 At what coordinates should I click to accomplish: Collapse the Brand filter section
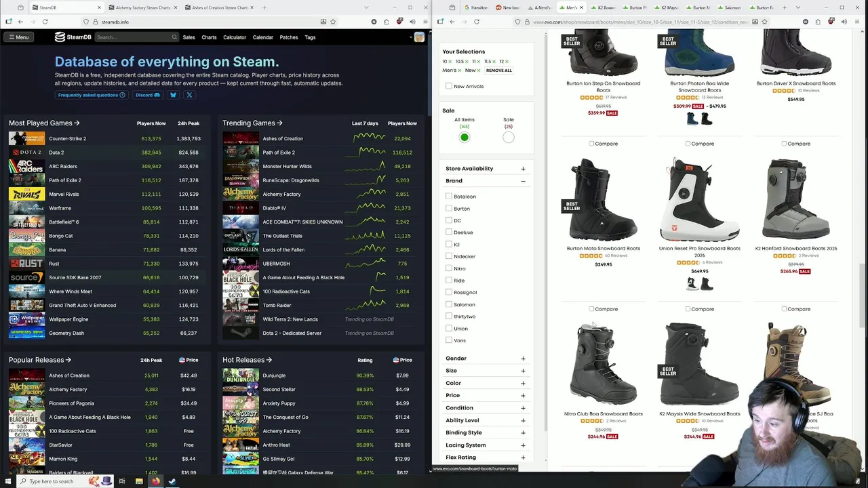[523, 181]
